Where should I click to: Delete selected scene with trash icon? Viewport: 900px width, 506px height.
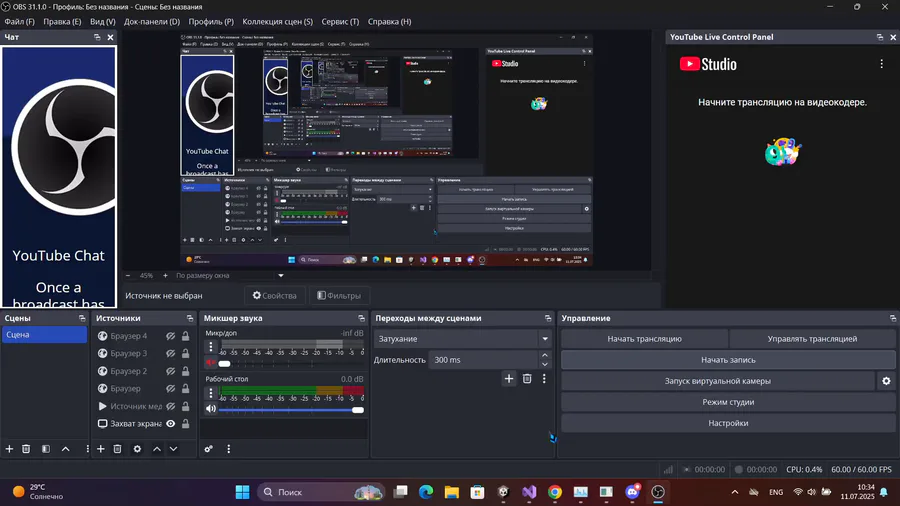tap(26, 449)
